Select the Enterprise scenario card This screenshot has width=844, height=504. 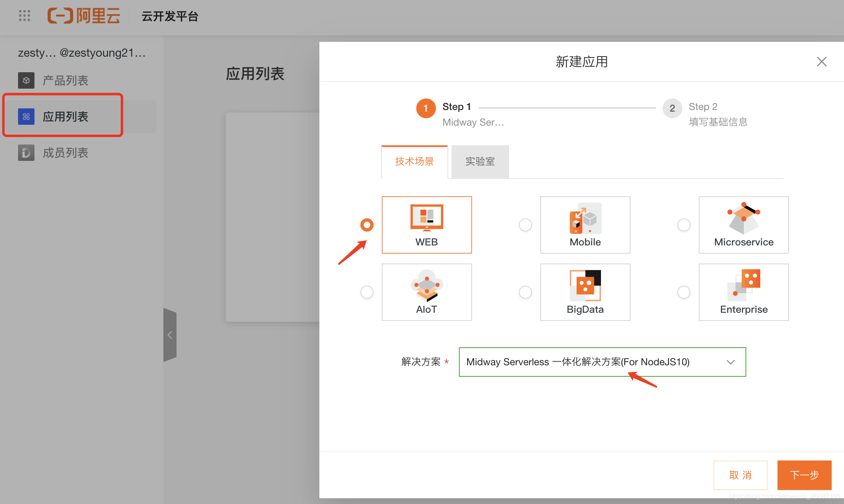(x=743, y=292)
